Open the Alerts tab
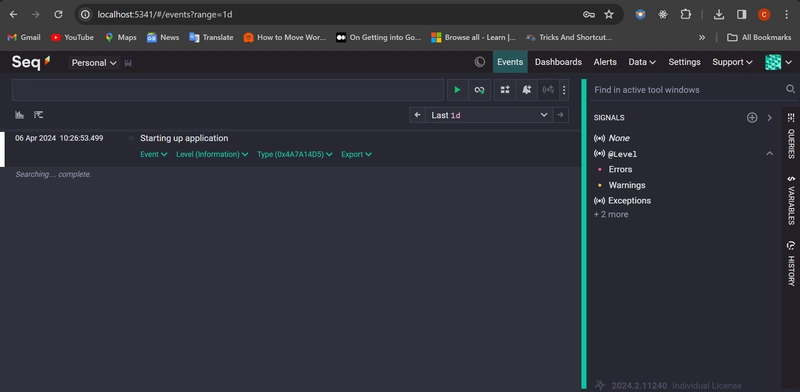Screen dimensions: 800x392 click(605, 62)
